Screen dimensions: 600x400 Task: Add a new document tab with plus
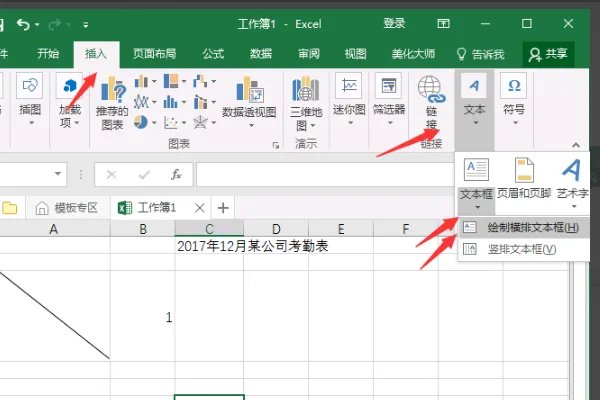coord(223,208)
